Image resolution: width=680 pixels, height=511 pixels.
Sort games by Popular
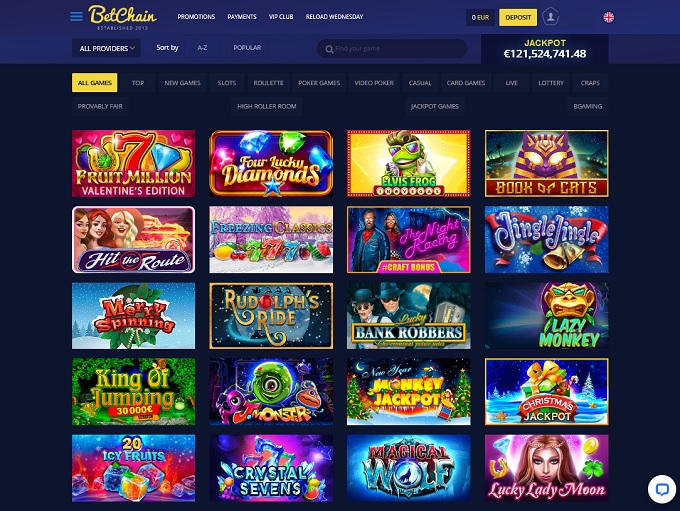247,48
